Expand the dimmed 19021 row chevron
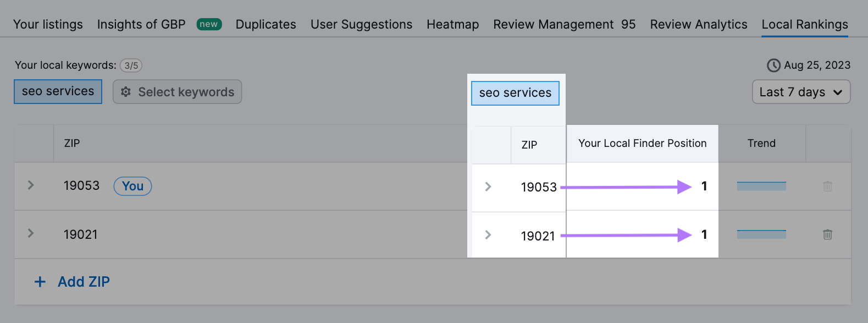 31,234
